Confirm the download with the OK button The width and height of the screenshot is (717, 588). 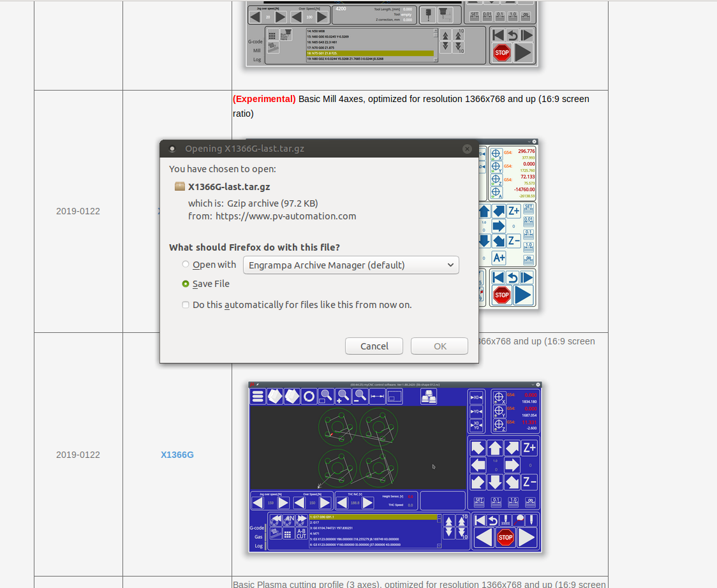click(440, 346)
